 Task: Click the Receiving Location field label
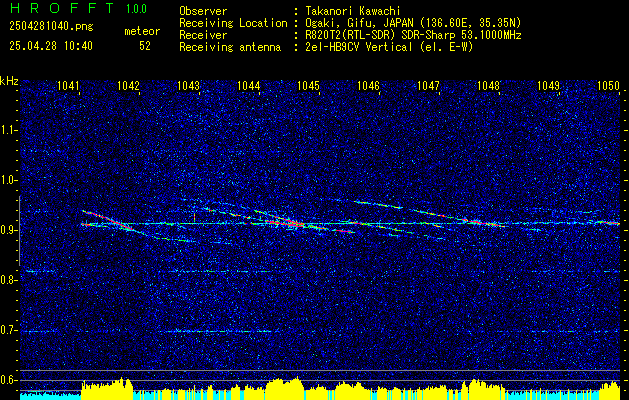tap(233, 23)
